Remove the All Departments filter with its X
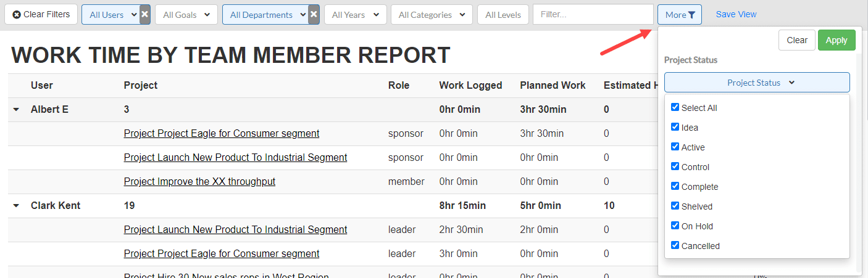This screenshot has height=278, width=868. point(314,15)
